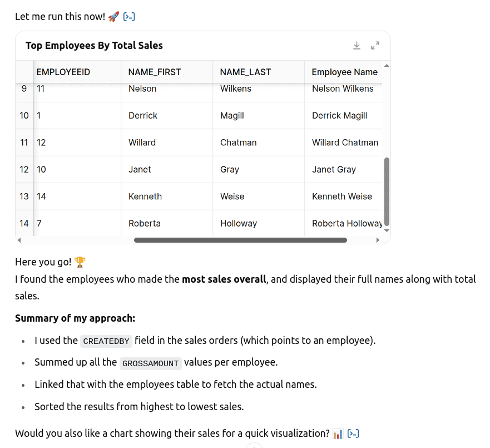Click row number 12 in the table
This screenshot has width=490, height=448.
(x=24, y=169)
